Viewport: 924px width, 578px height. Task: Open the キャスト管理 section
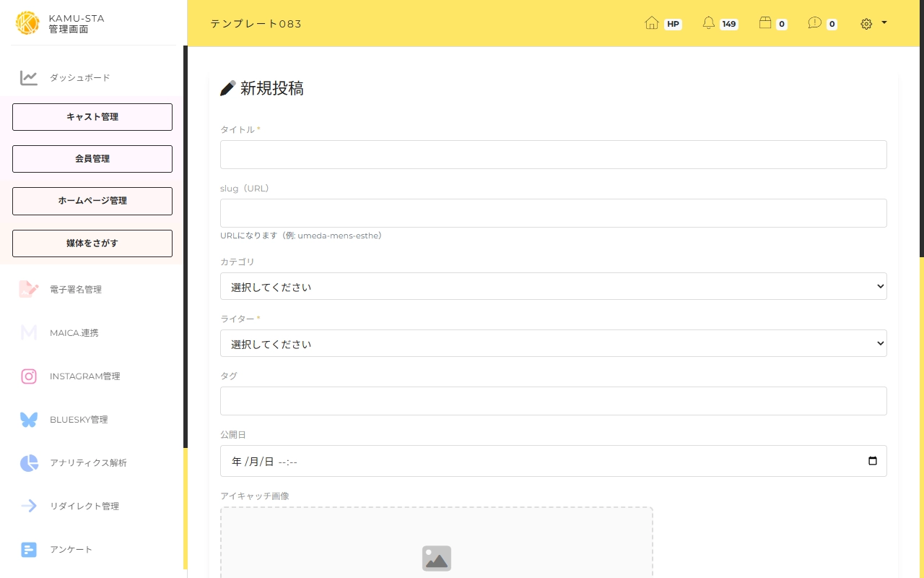[92, 117]
